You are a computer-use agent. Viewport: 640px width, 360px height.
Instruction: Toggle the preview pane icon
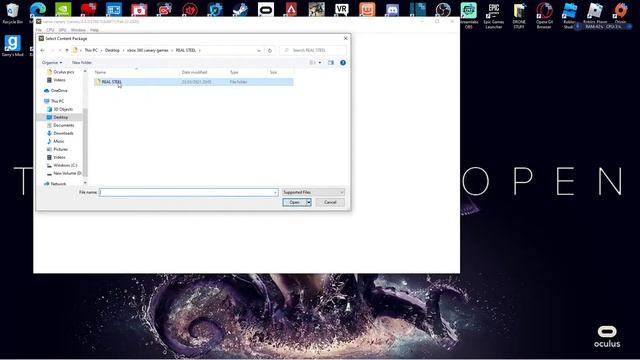[331, 62]
